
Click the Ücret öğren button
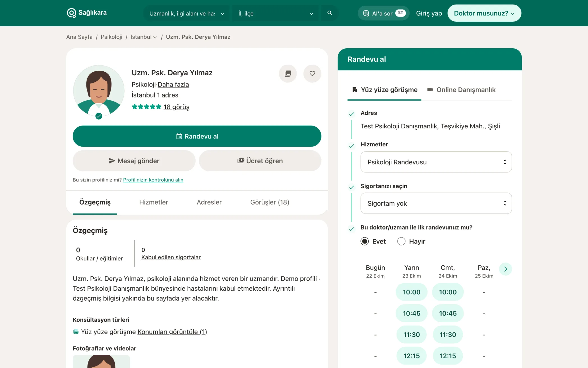260,161
